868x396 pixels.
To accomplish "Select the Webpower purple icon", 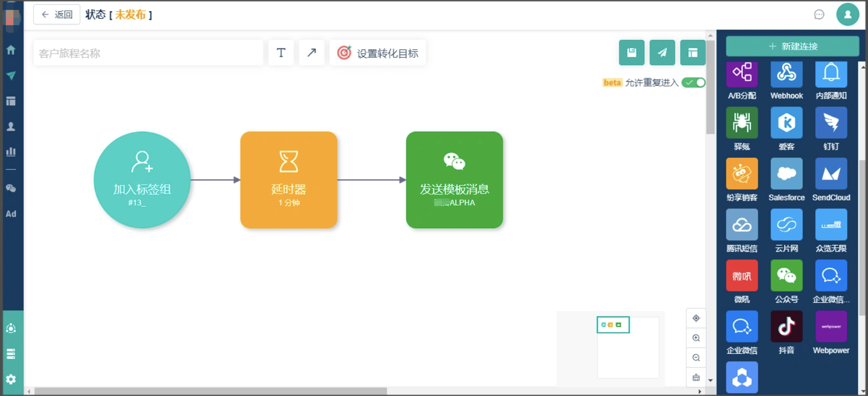I will (831, 326).
